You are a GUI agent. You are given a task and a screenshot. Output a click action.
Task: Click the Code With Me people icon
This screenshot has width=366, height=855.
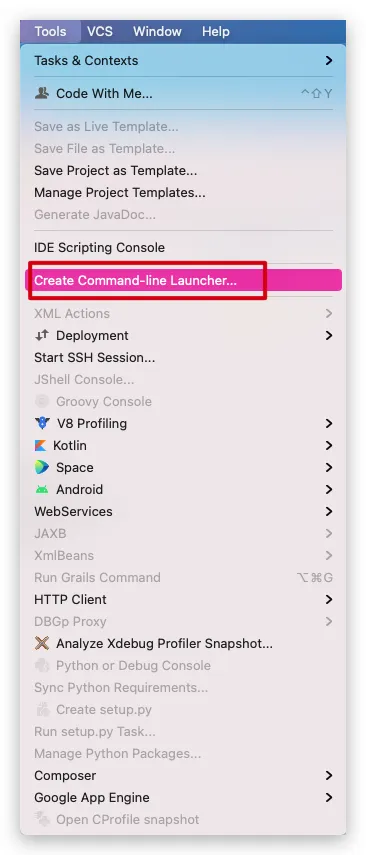(41, 93)
